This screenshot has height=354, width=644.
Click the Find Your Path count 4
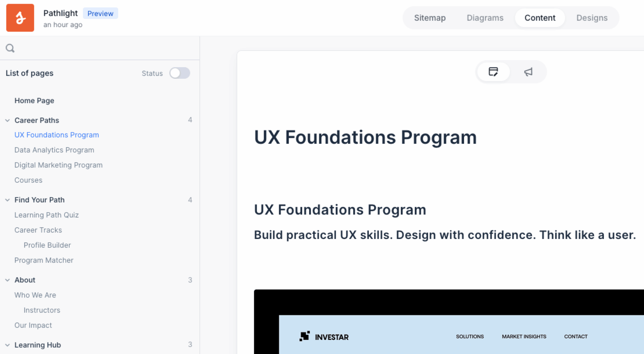coord(190,200)
